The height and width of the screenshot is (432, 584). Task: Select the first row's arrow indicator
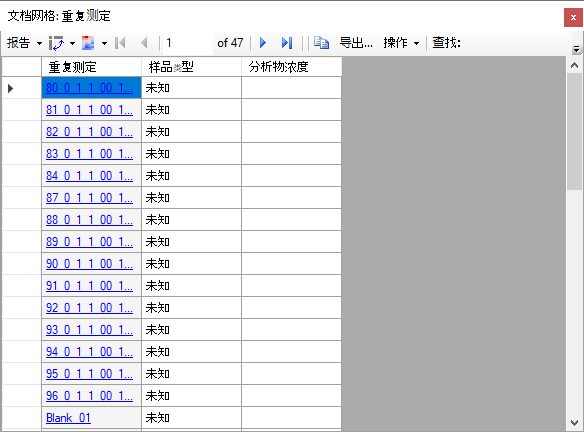(10, 88)
